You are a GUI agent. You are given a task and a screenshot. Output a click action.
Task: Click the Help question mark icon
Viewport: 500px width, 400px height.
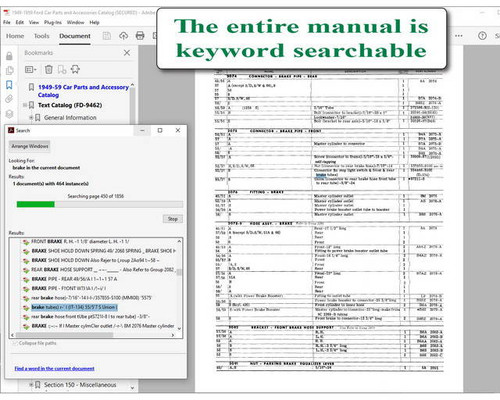[482, 36]
